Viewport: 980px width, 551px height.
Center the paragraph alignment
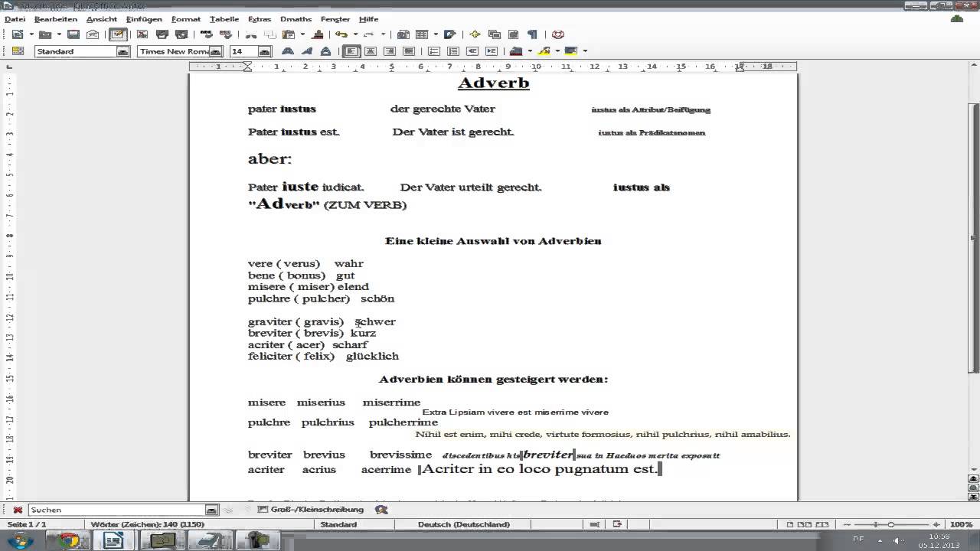tap(371, 51)
